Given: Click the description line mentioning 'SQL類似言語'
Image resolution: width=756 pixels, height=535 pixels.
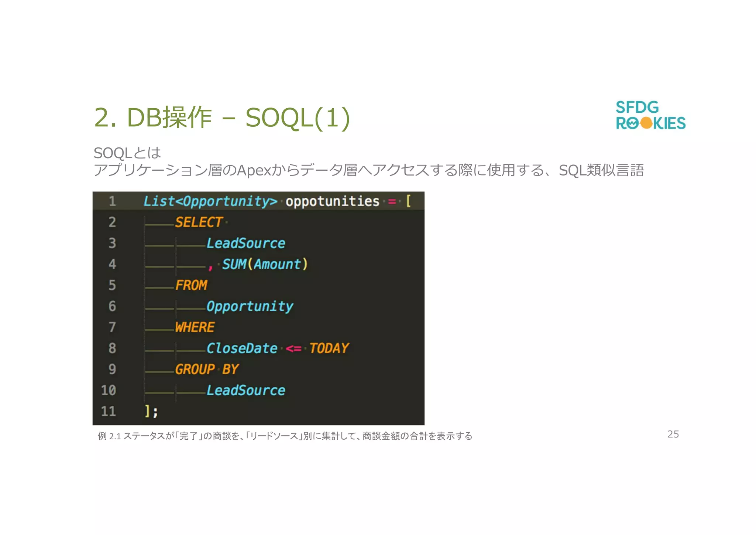Looking at the screenshot, I should 369,170.
